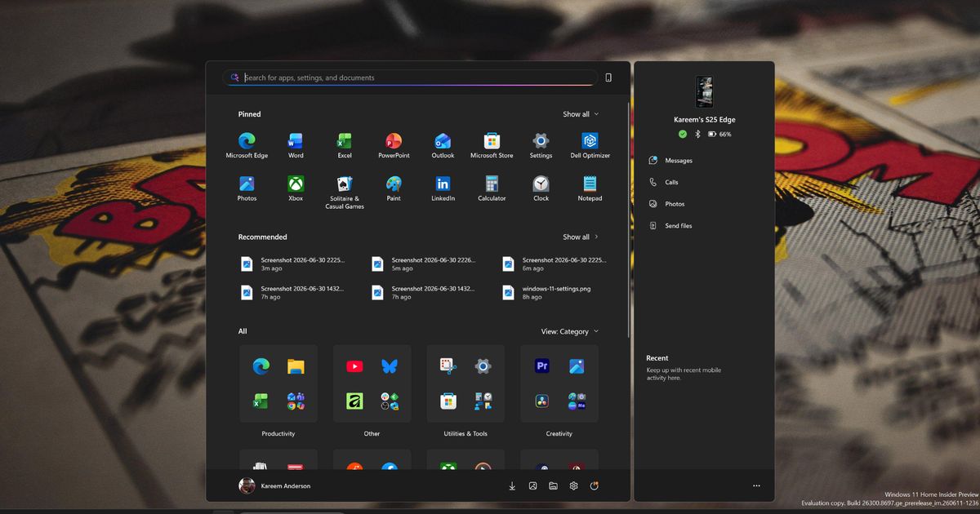Launch Word from Pinned apps

296,145
